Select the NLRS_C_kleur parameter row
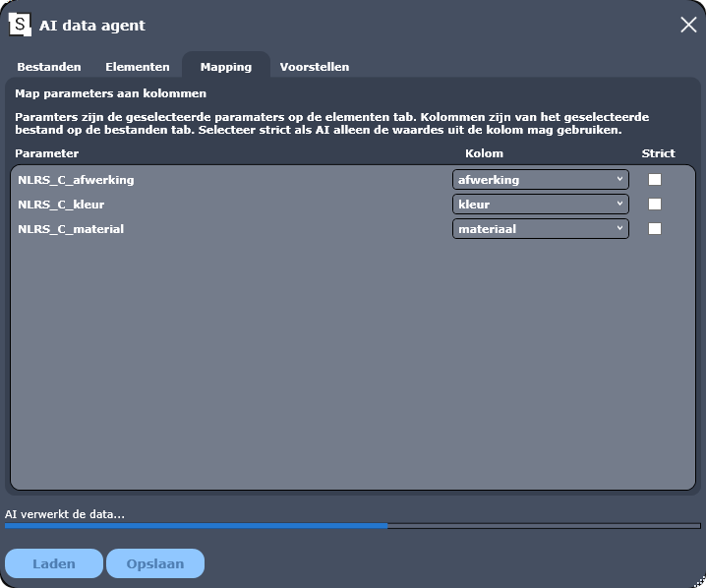Viewport: 706px width, 588px height. [x=353, y=205]
